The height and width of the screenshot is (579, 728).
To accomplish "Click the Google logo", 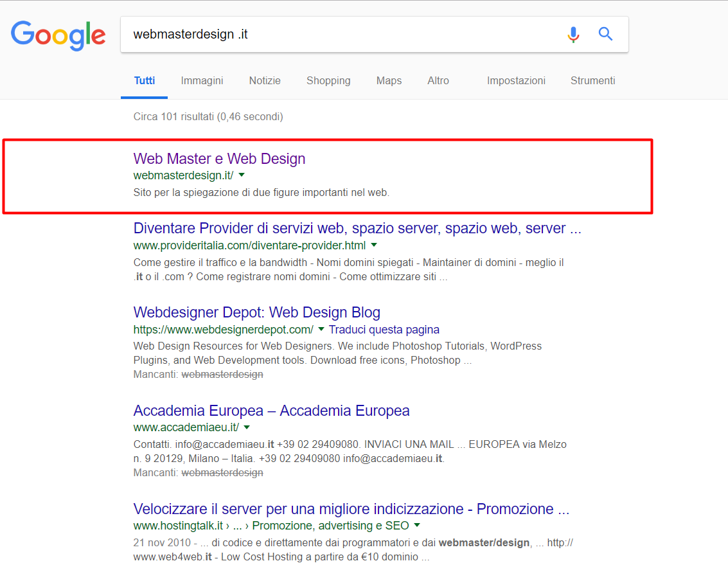I will tap(58, 35).
